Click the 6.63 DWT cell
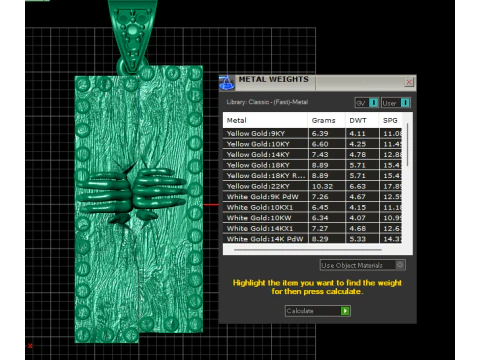 pos(362,186)
